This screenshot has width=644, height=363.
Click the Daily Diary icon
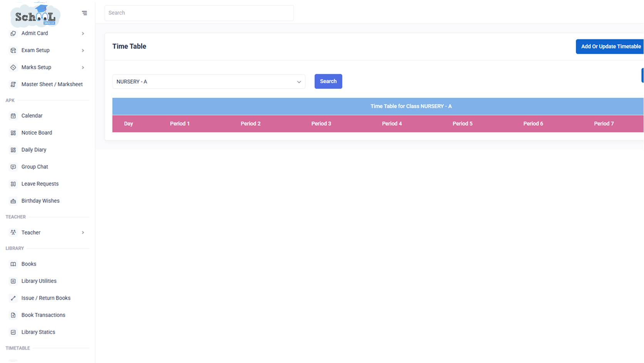tap(13, 150)
